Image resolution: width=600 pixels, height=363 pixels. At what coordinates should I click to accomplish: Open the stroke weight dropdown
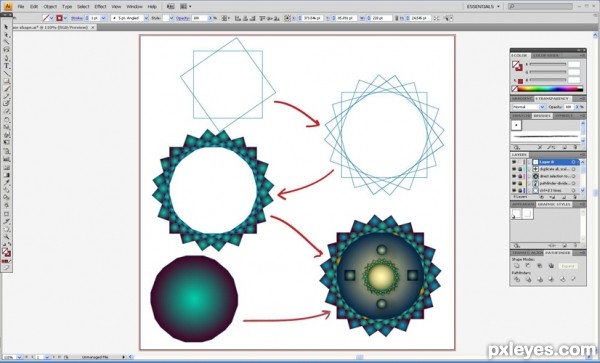coord(103,18)
